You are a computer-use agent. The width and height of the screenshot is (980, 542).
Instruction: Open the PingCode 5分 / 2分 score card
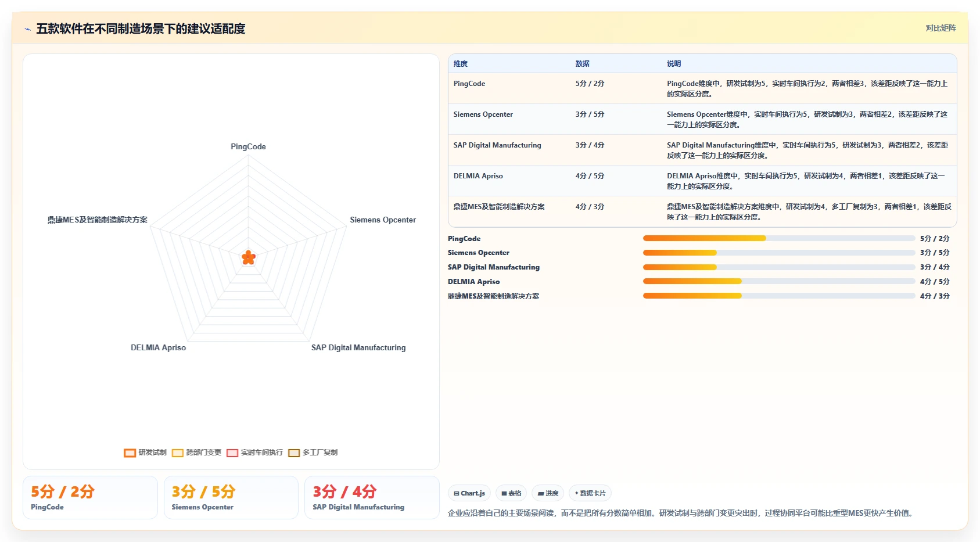coord(90,498)
